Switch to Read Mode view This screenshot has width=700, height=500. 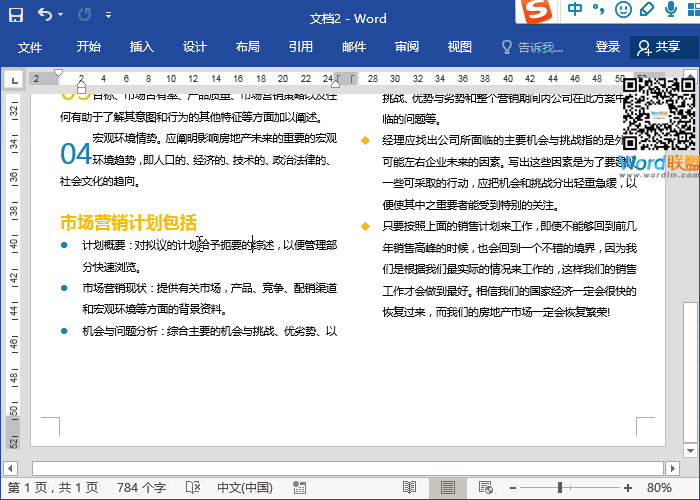pyautogui.click(x=408, y=488)
